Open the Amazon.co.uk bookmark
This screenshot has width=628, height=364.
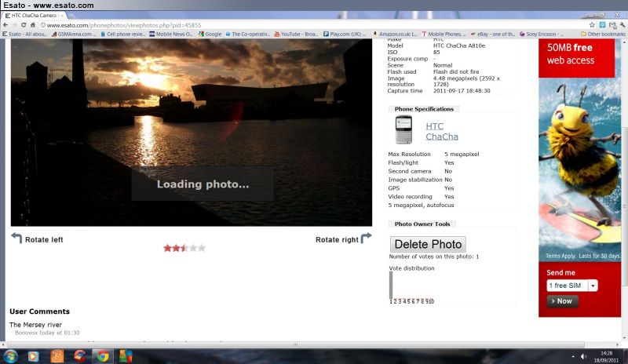click(395, 34)
